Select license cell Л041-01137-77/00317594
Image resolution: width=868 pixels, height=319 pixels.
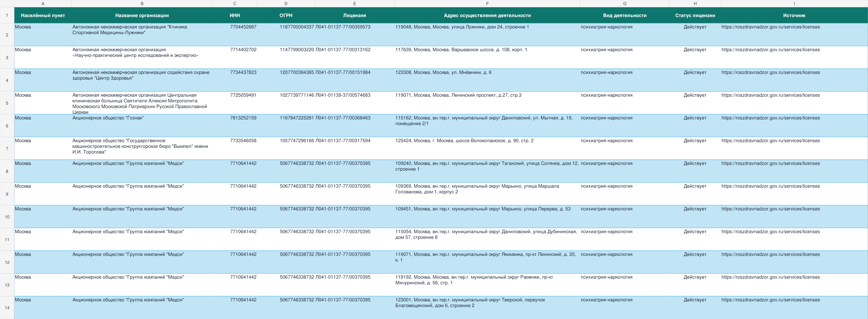[354, 148]
